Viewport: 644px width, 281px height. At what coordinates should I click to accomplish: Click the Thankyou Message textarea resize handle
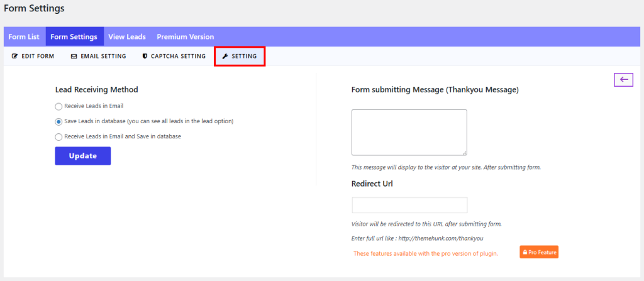pyautogui.click(x=465, y=153)
